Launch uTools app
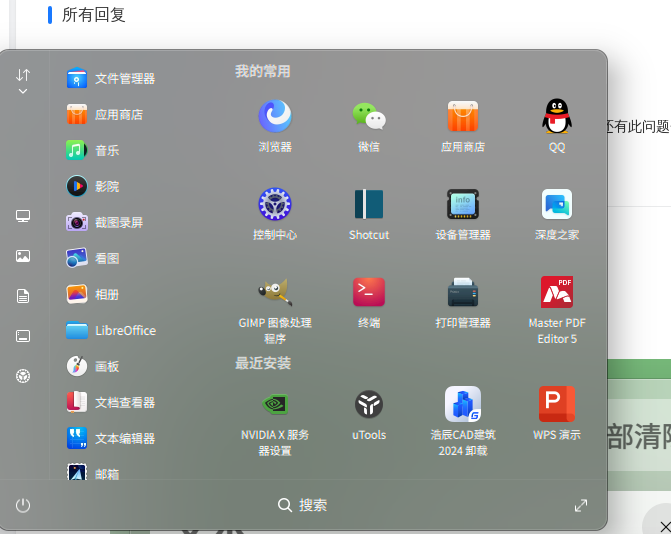The width and height of the screenshot is (671, 534). click(x=369, y=414)
